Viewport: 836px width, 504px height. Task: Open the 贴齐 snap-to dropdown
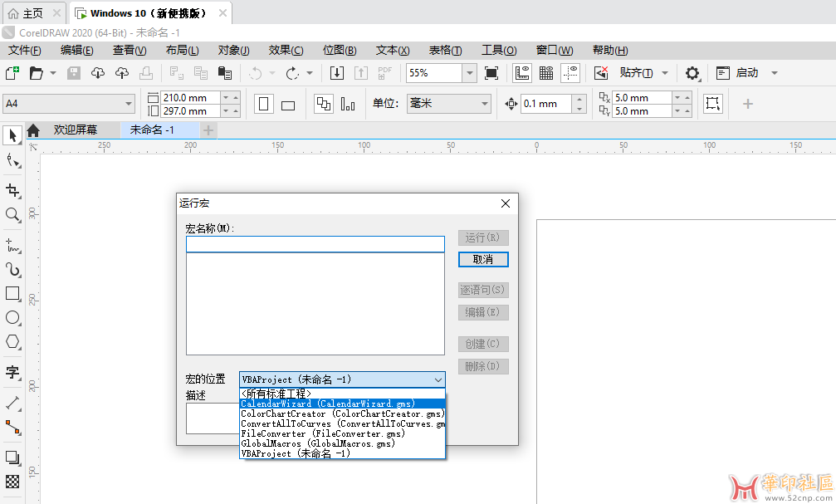click(665, 73)
